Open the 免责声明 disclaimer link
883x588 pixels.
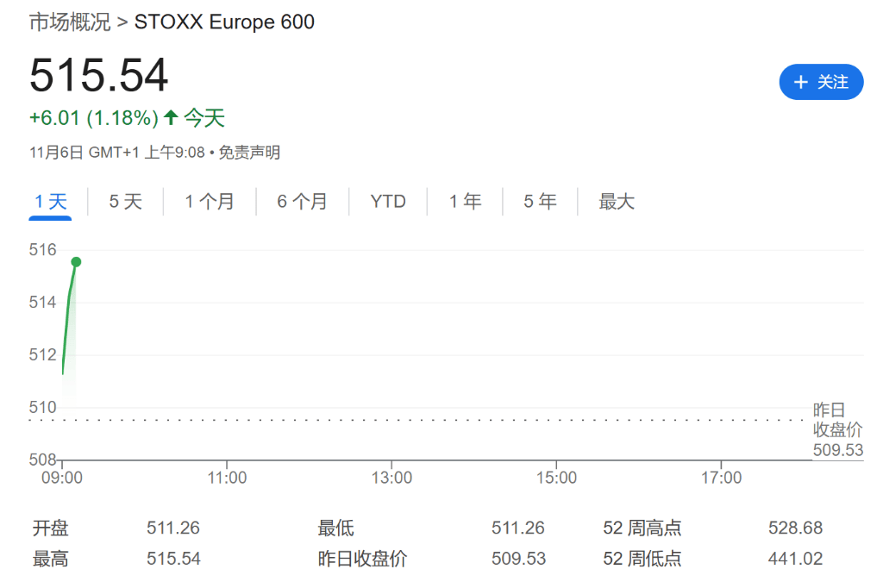249,153
